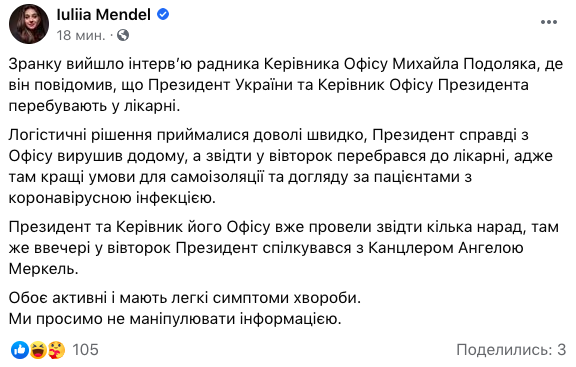Image resolution: width=576 pixels, height=367 pixels.
Task: Open the post via '18 мин.' timestamp
Action: [81, 35]
